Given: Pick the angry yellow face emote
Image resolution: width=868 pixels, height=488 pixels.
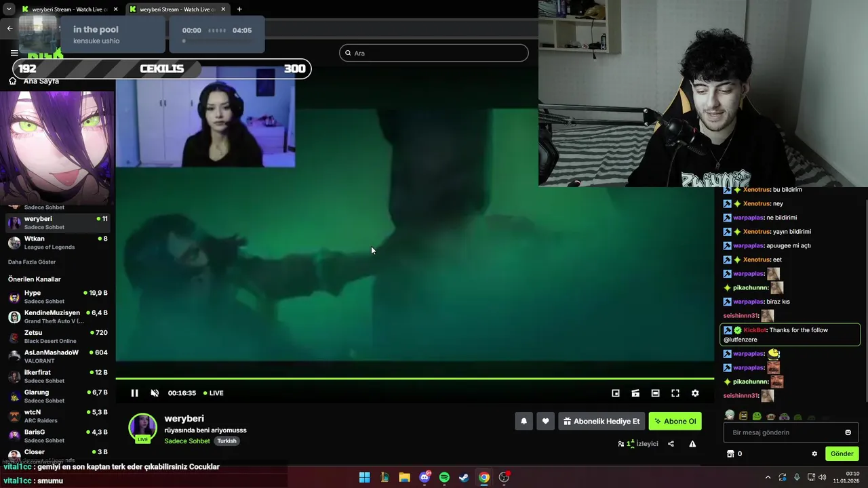Looking at the screenshot, I should coord(743,416).
